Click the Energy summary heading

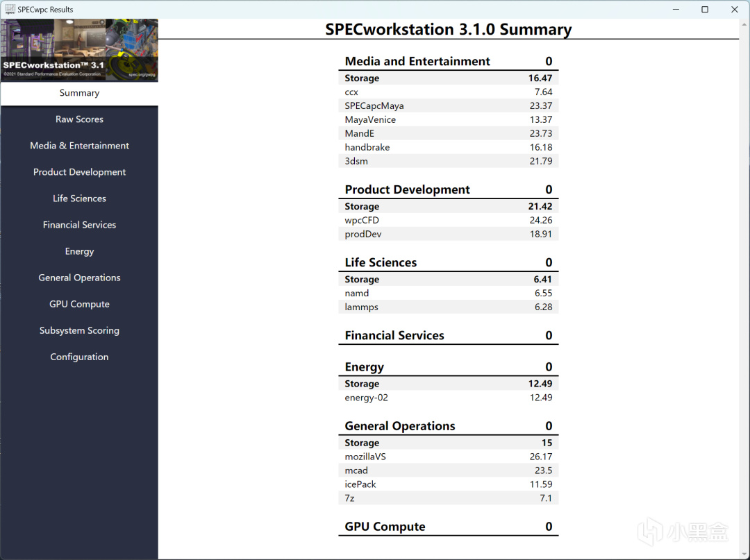pyautogui.click(x=364, y=367)
